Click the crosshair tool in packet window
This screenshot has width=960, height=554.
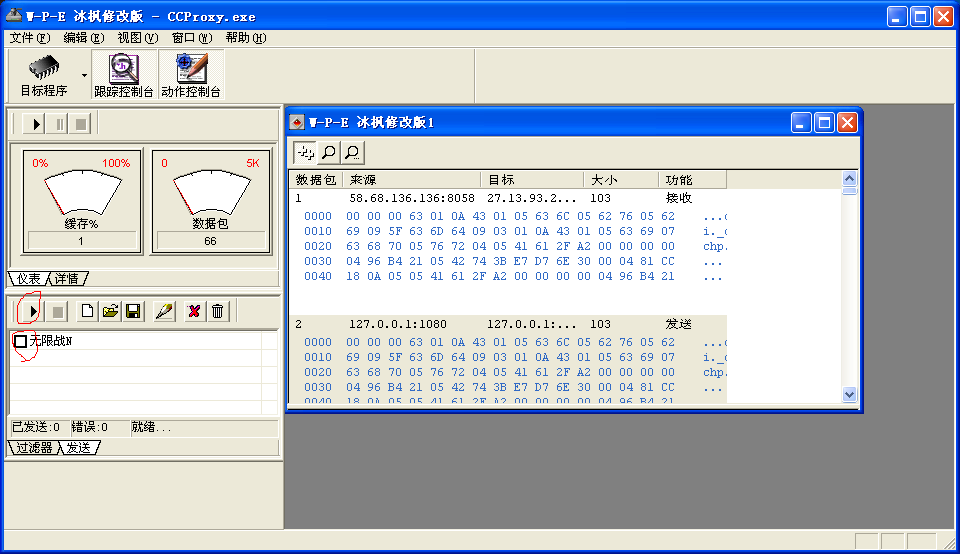[x=306, y=152]
